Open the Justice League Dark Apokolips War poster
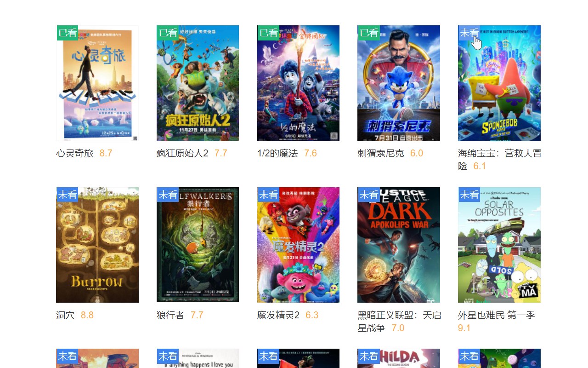The width and height of the screenshot is (588, 368). click(399, 245)
